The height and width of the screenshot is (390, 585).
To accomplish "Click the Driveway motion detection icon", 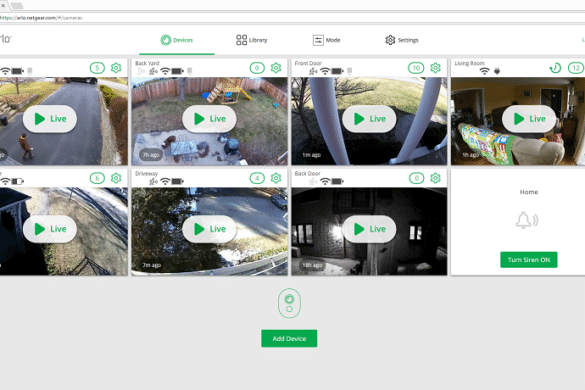I will [x=153, y=181].
